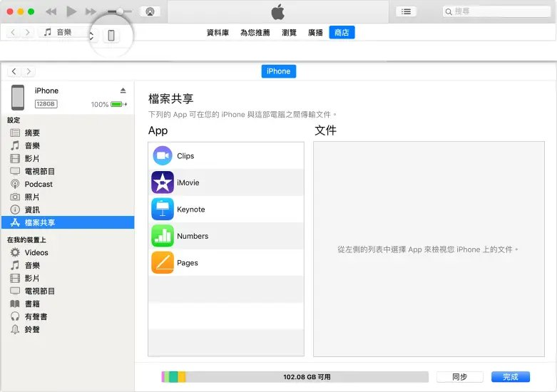Open 書籍 on my device

coord(68,304)
